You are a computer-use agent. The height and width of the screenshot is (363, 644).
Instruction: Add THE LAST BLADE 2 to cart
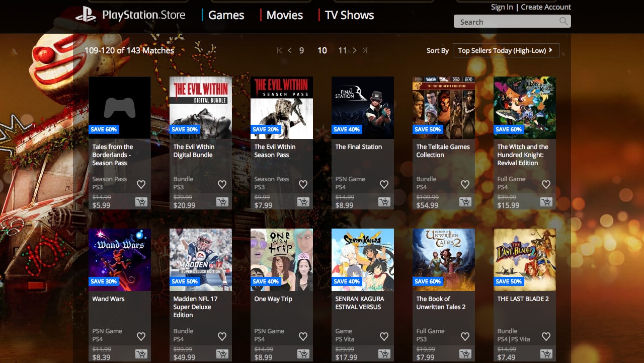click(546, 354)
